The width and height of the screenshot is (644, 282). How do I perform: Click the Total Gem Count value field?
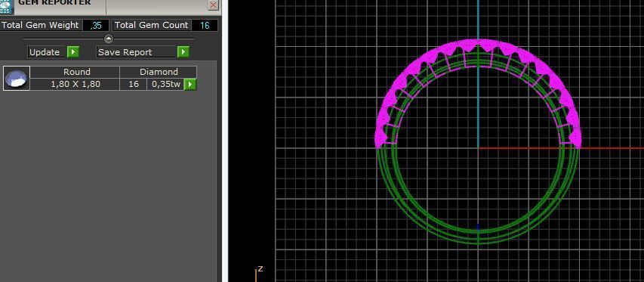(x=205, y=26)
